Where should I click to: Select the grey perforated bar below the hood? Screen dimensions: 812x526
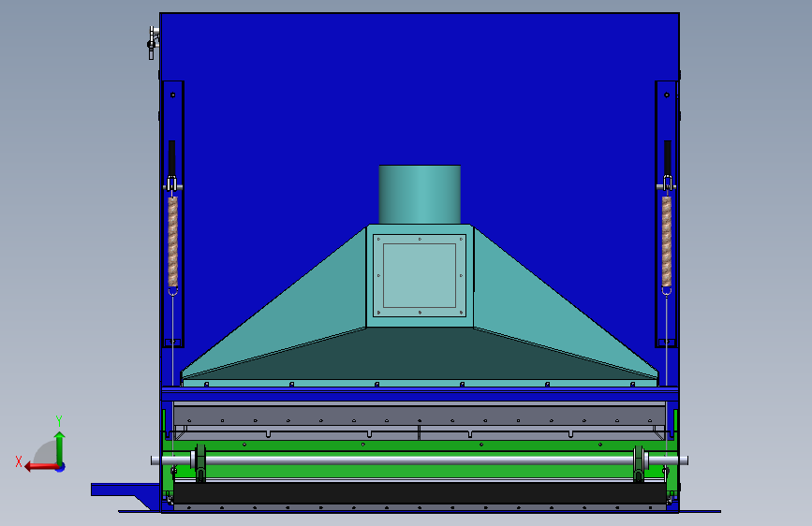coord(420,416)
